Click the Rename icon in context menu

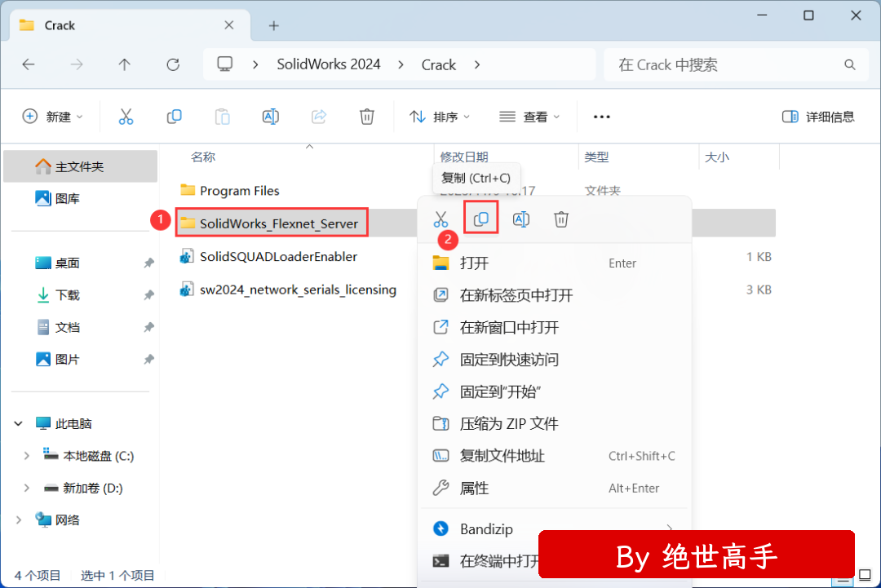520,219
